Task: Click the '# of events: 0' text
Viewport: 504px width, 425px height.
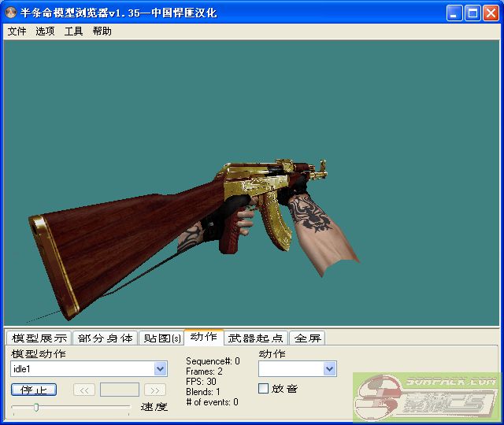Action: (212, 402)
